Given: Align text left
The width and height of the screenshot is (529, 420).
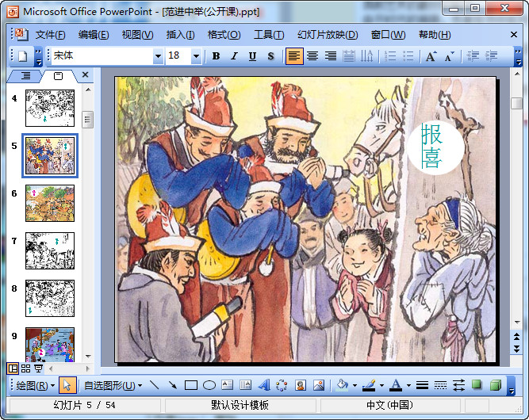Looking at the screenshot, I should coord(294,56).
